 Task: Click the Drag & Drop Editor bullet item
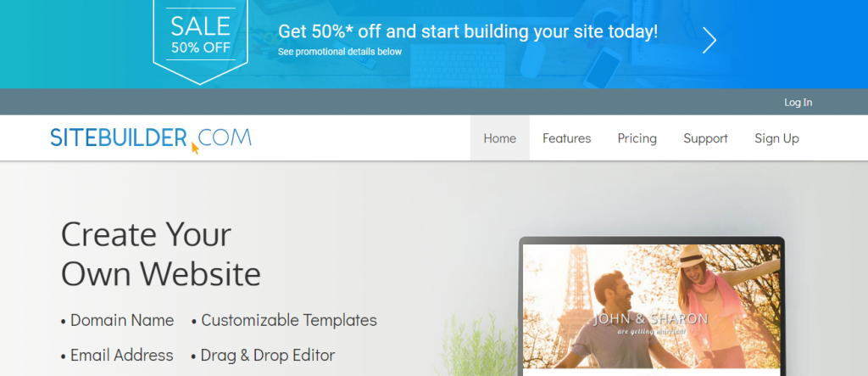point(263,355)
